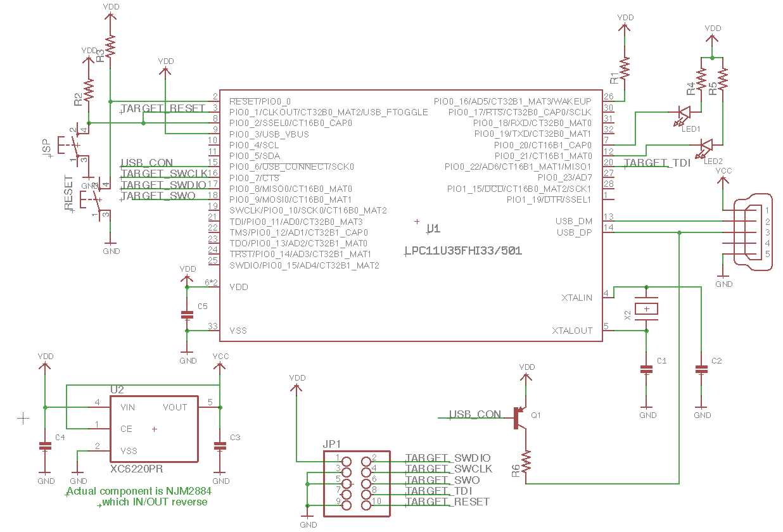Select the R1 resistor symbol
The height and width of the screenshot is (532, 783).
coord(625,68)
